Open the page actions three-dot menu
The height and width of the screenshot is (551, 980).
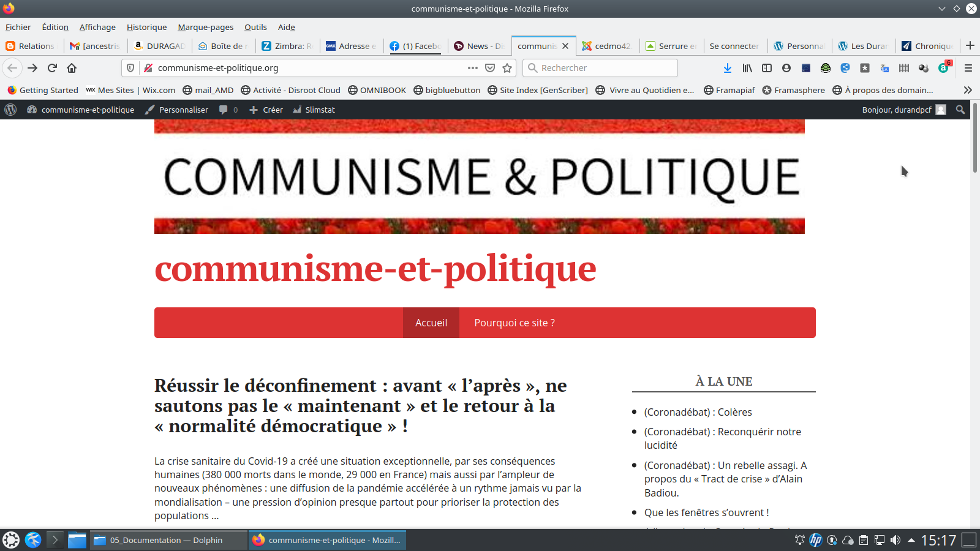pos(472,68)
